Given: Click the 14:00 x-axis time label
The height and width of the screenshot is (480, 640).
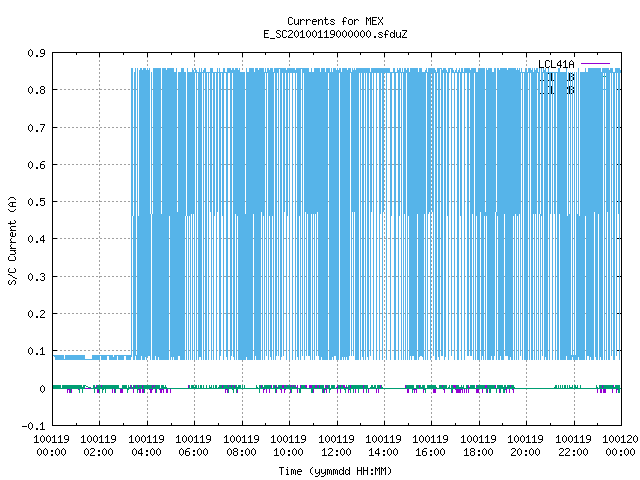Looking at the screenshot, I should (x=383, y=452).
